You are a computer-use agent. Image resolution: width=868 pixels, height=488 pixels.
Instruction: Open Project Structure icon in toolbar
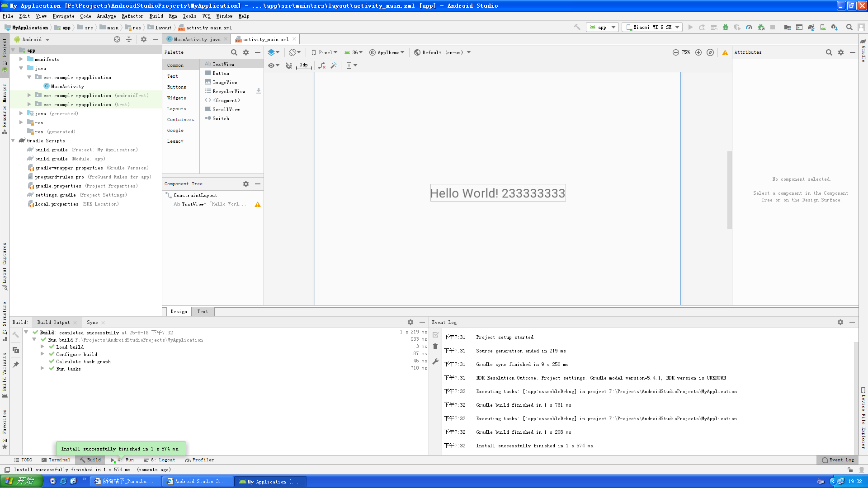(788, 27)
